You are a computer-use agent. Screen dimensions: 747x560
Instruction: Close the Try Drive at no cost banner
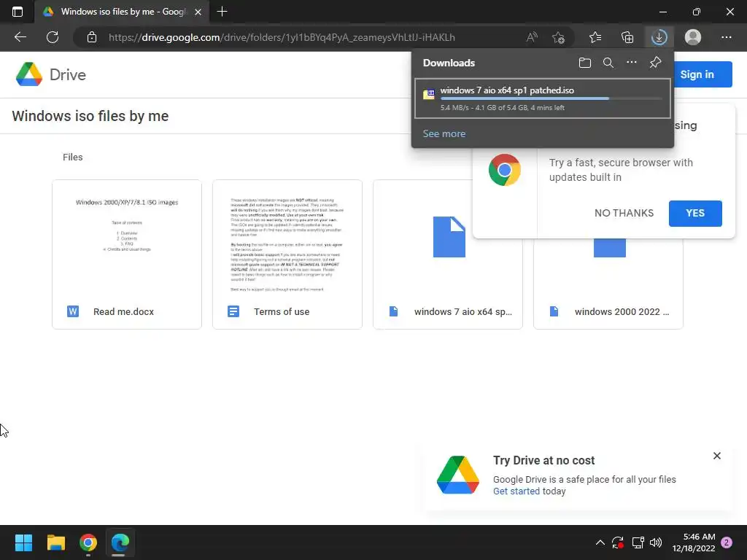tap(716, 456)
